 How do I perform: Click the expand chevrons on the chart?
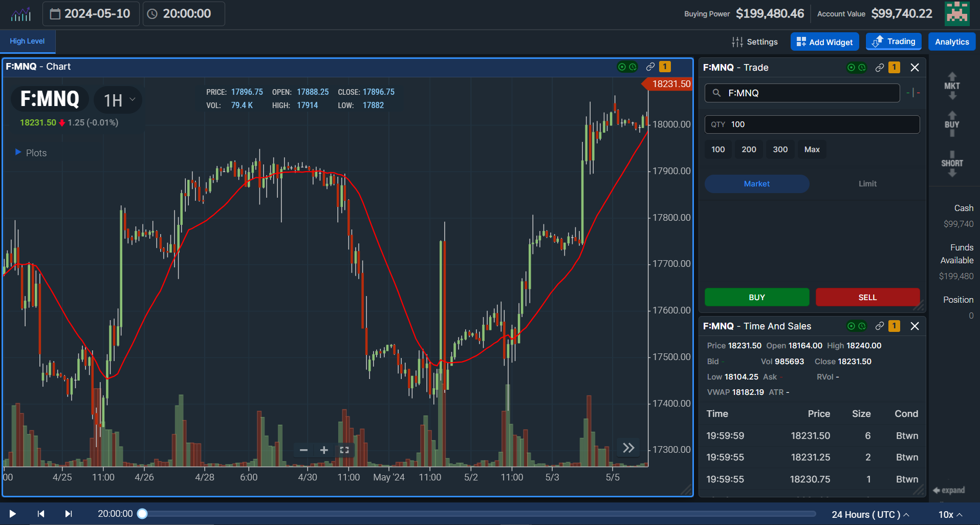click(628, 447)
